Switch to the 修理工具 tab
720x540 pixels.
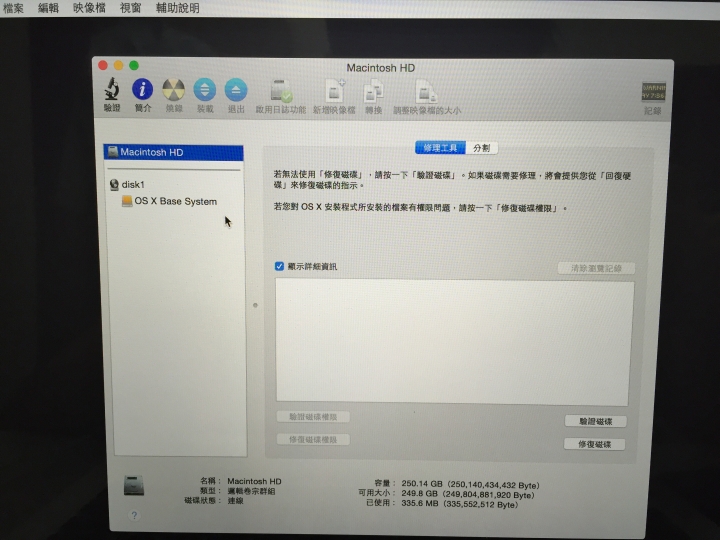440,148
